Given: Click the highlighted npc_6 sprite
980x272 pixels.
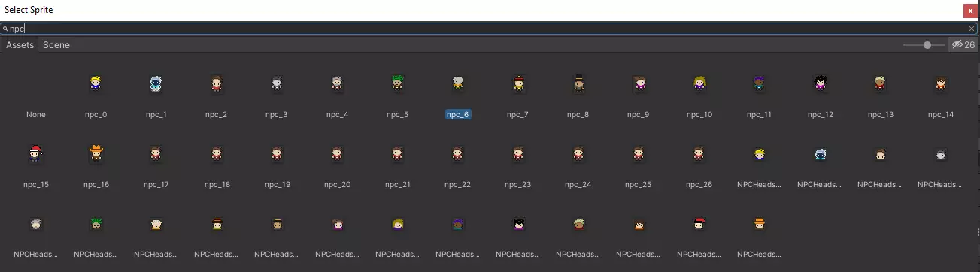Looking at the screenshot, I should click(x=457, y=84).
